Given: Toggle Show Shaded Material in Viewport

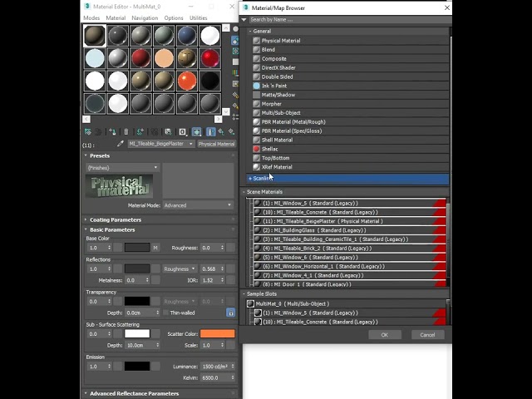Looking at the screenshot, I should [197, 131].
